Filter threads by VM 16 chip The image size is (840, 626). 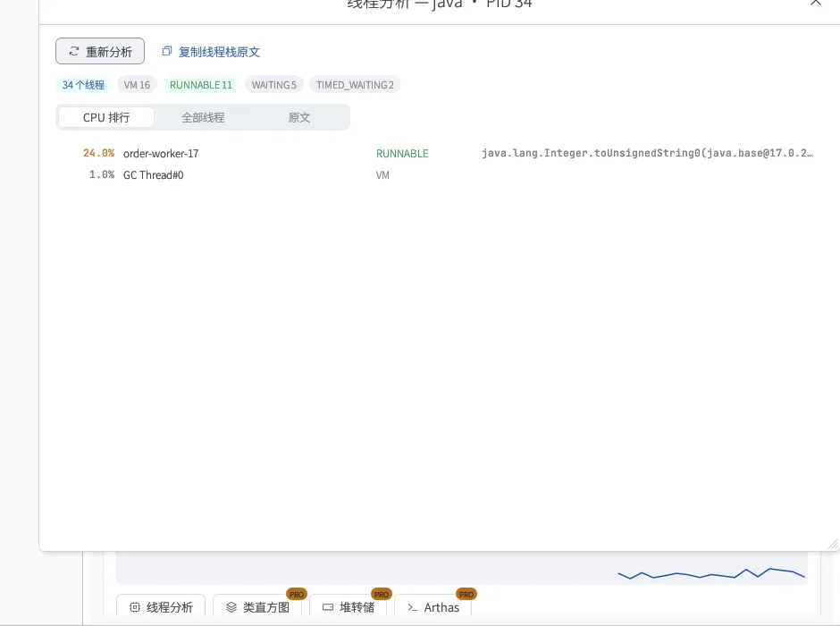[x=137, y=85]
